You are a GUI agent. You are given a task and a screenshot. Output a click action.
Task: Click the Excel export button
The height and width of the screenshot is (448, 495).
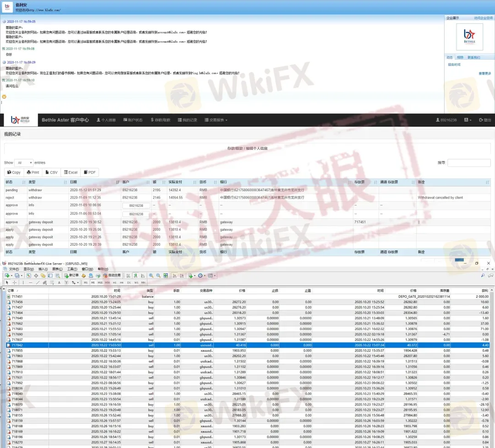pyautogui.click(x=71, y=172)
